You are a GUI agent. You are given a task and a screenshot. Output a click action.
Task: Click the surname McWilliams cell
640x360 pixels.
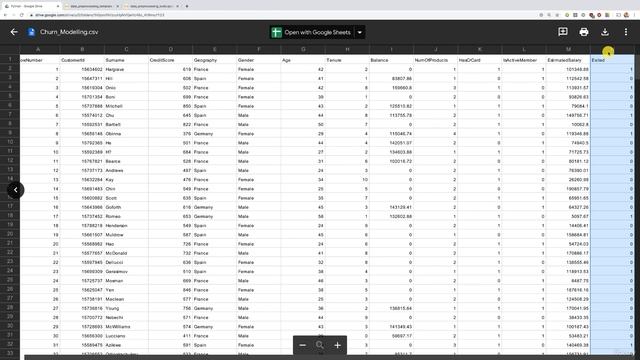126,327
